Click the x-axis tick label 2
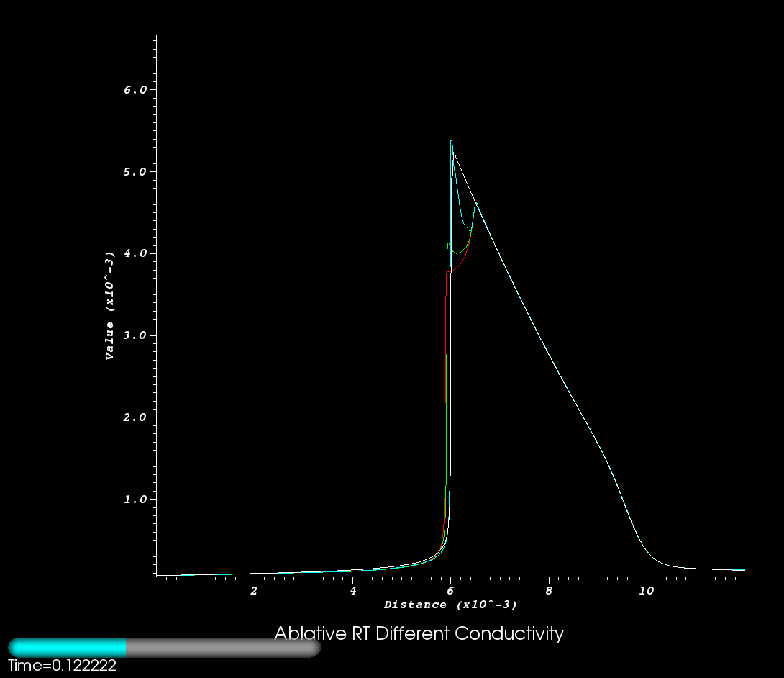Image resolution: width=784 pixels, height=678 pixels. tap(254, 591)
